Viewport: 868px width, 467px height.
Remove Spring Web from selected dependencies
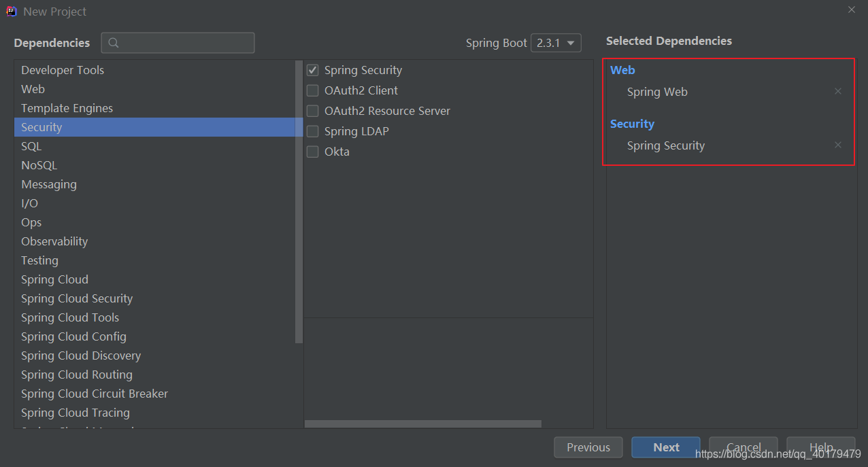coord(838,91)
